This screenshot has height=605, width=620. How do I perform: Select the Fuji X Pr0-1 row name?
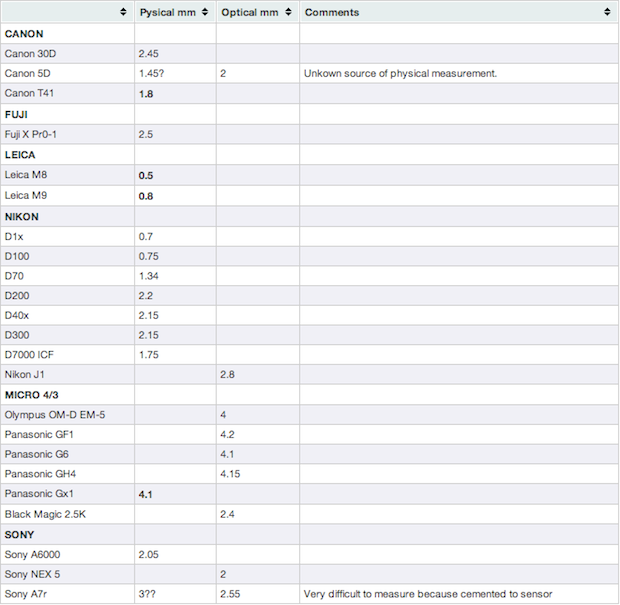pyautogui.click(x=30, y=134)
